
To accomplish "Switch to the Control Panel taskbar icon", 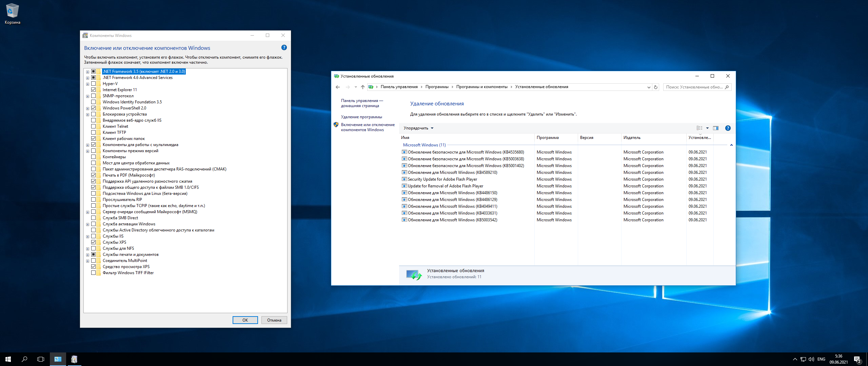I will pos(58,359).
